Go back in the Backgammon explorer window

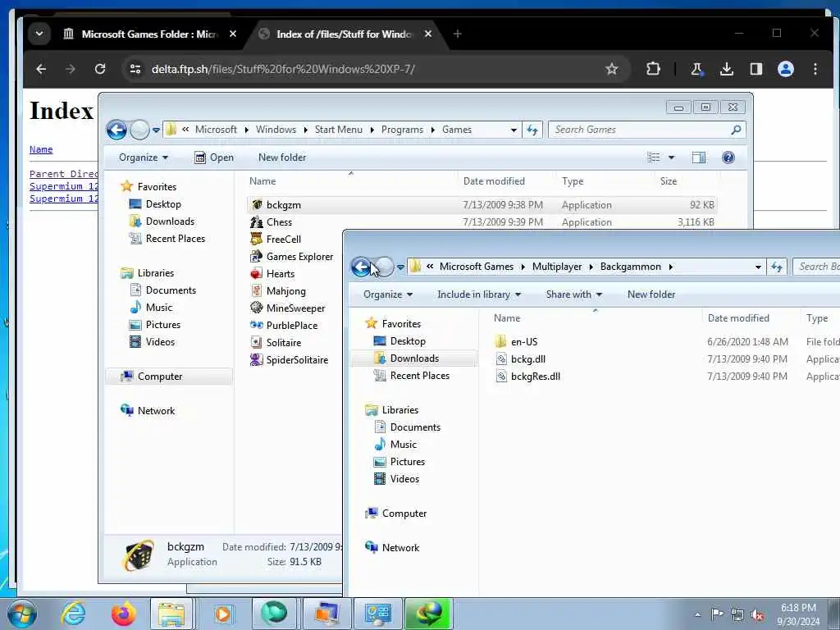point(361,267)
